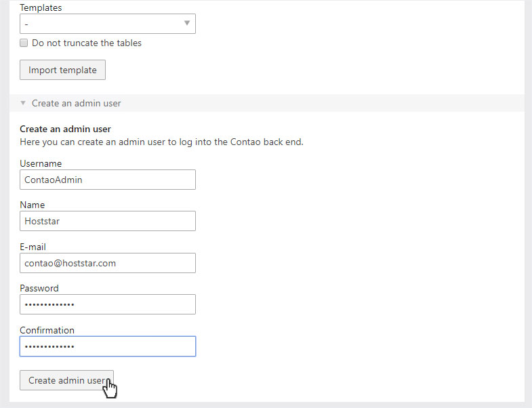Select the Name field containing Hoststar
The image size is (532, 408).
[108, 221]
